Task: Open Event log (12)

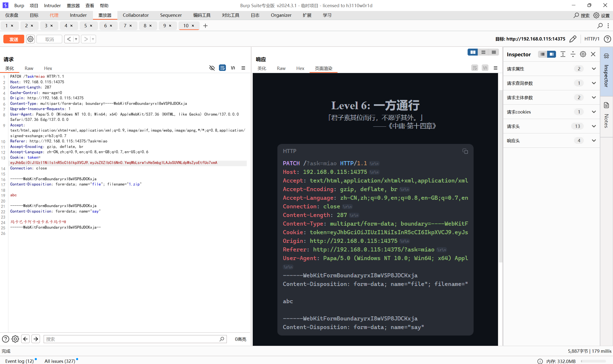Action: pyautogui.click(x=20, y=361)
